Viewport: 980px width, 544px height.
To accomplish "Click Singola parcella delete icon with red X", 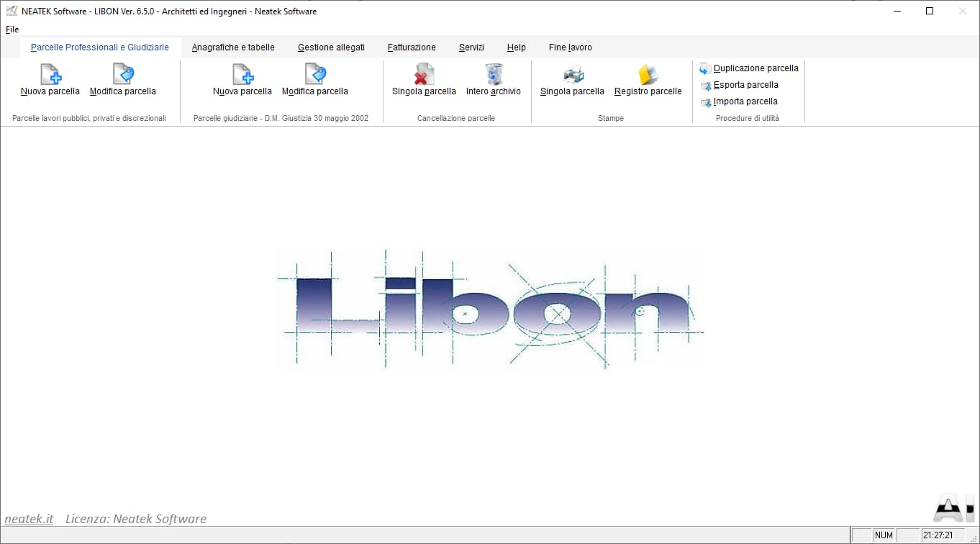I will (424, 74).
